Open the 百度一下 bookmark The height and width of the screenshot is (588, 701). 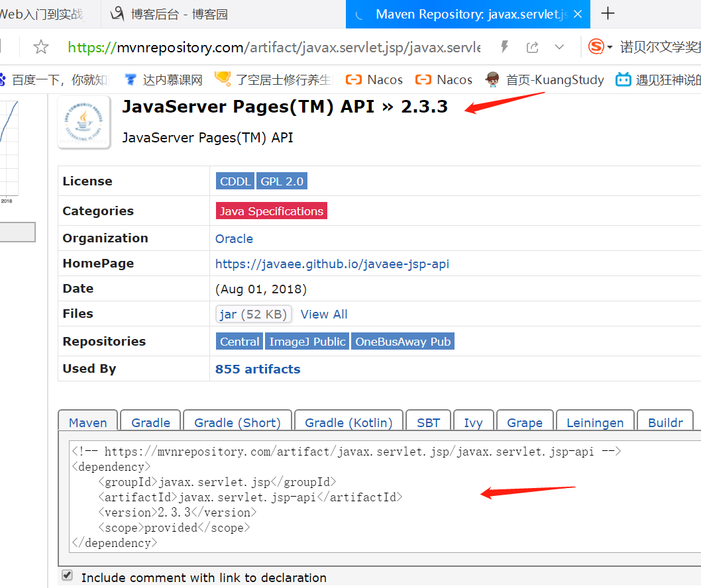pos(54,80)
